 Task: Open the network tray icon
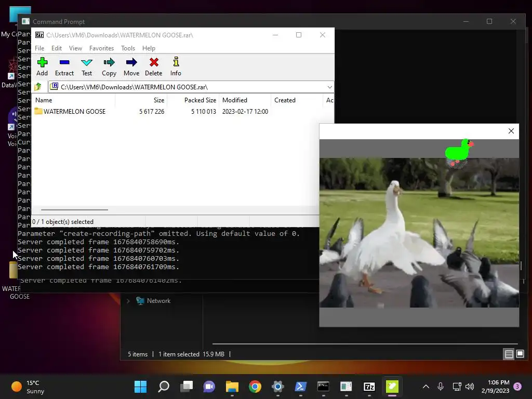(457, 387)
